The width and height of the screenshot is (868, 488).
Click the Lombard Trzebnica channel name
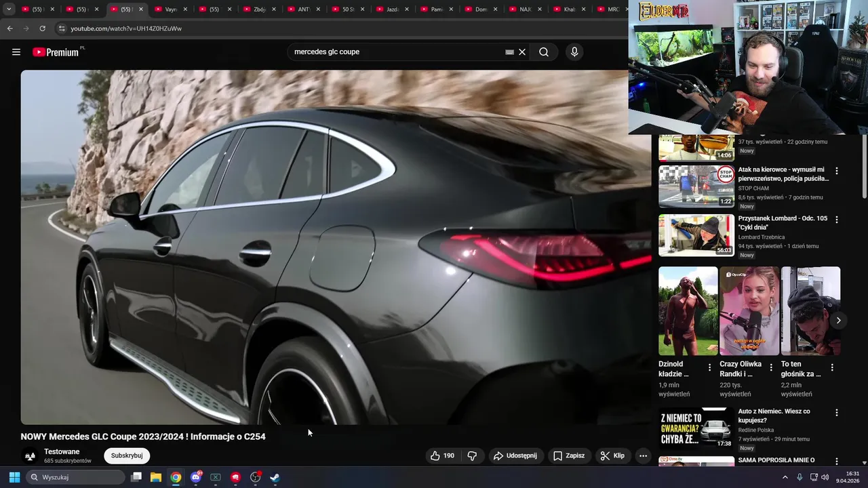761,237
